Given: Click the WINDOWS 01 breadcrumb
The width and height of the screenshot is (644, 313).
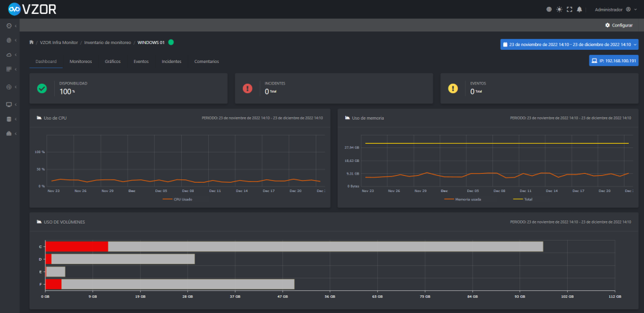Looking at the screenshot, I should pos(151,42).
